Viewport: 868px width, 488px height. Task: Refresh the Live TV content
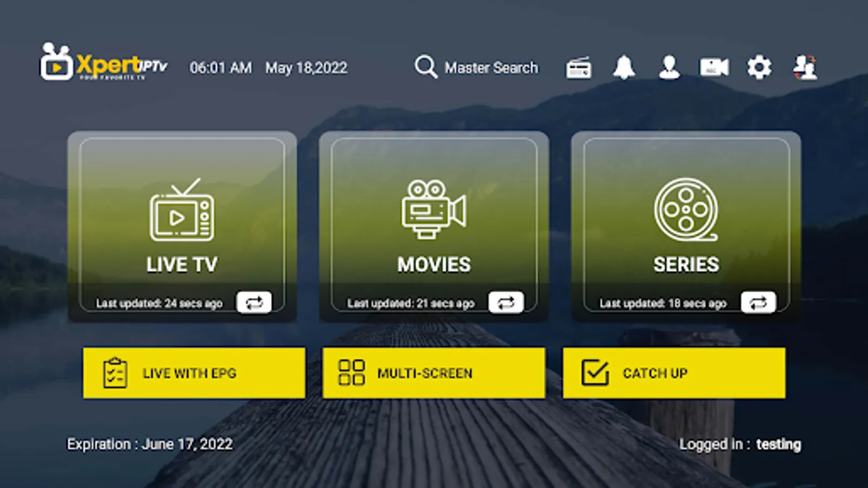[x=255, y=303]
